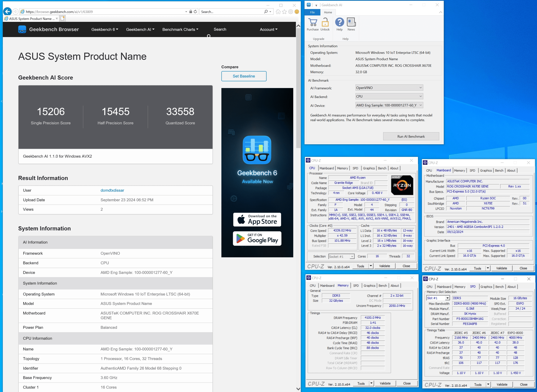Image resolution: width=537 pixels, height=392 pixels.
Task: Click the browser forward arrow button
Action: (x=15, y=11)
